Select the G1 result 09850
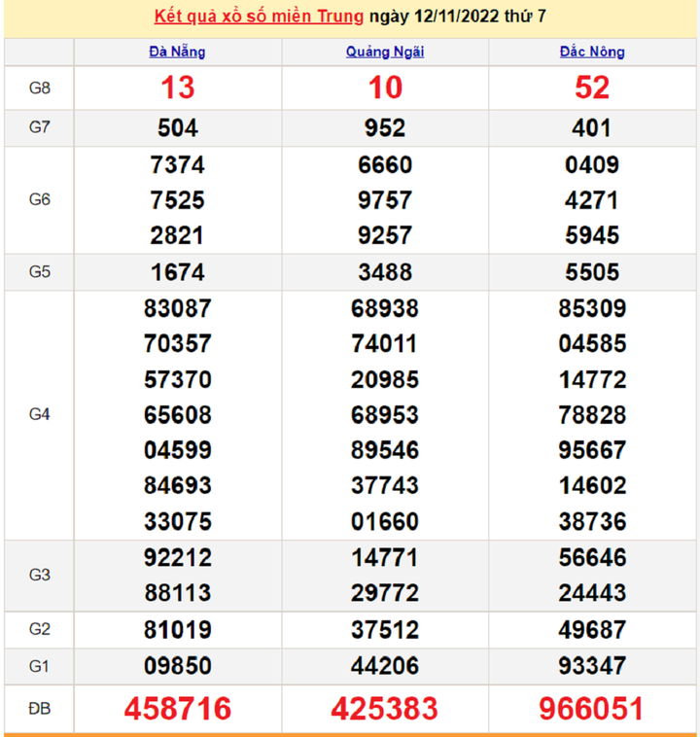 (x=177, y=666)
